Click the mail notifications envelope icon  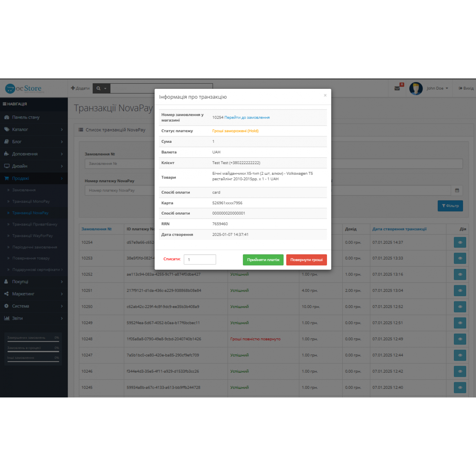(397, 88)
